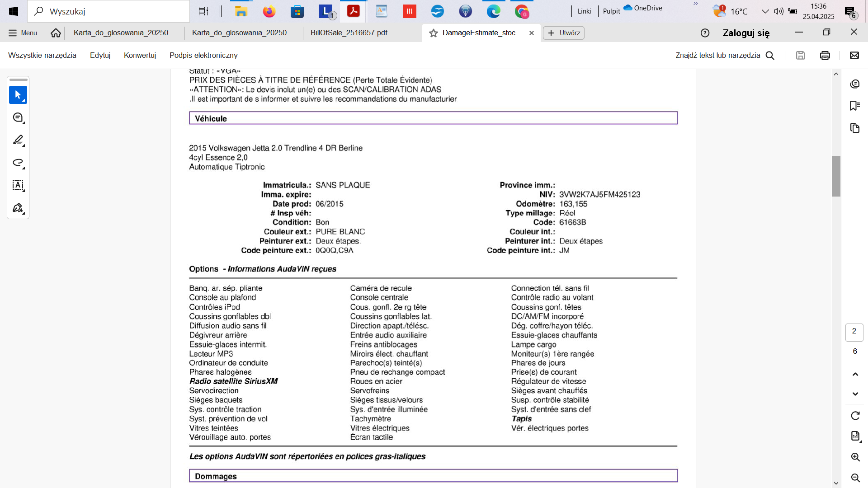This screenshot has height=488, width=868.
Task: Click the vertical scrollbar thumb
Action: pos(836,176)
